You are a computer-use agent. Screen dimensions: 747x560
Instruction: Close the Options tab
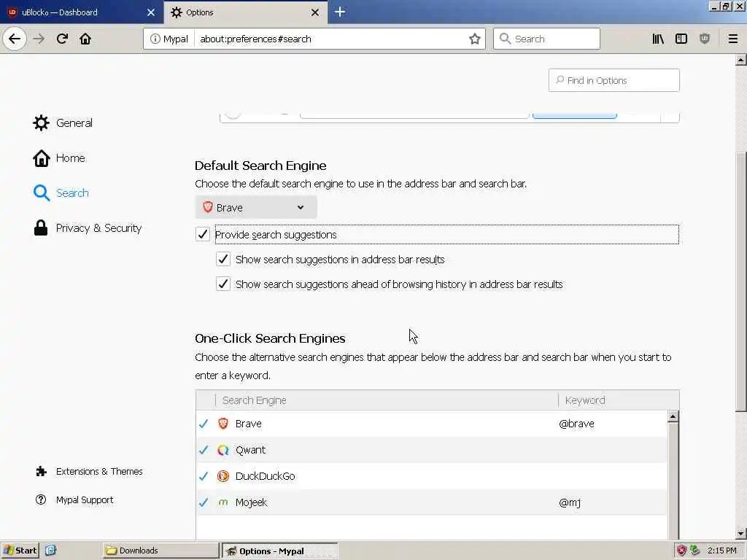coord(315,12)
